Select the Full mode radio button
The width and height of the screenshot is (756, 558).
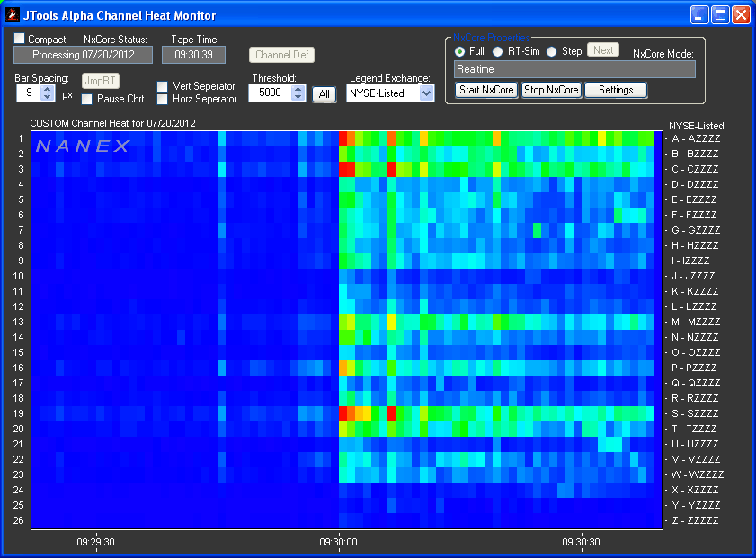[x=459, y=51]
